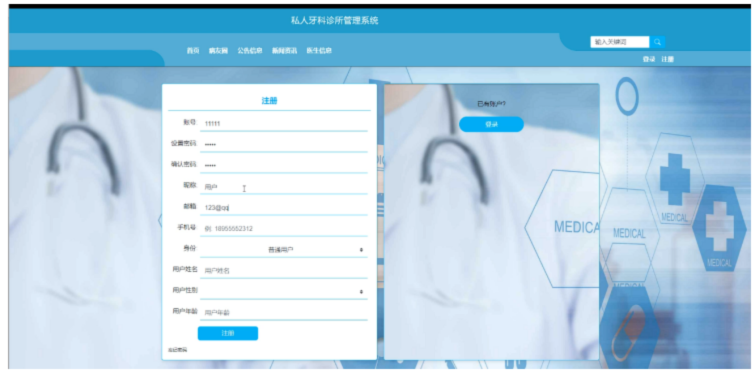The image size is (755, 372).
Task: Click the forgot password link below 注册 button
Action: tap(177, 350)
